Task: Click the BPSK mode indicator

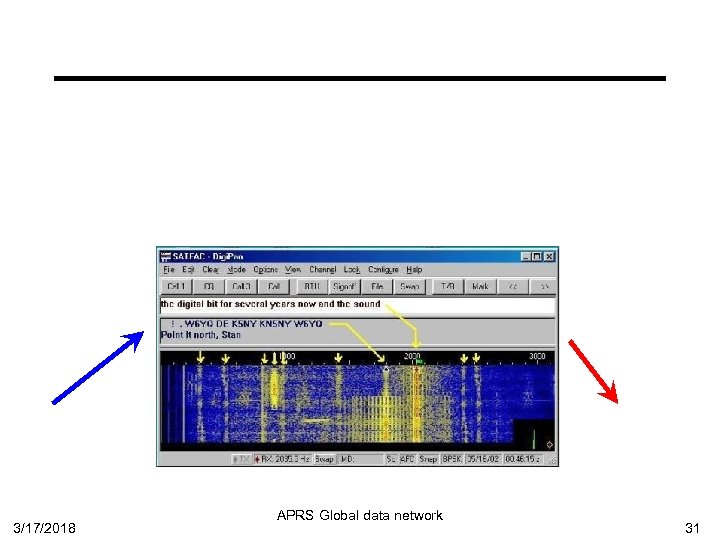Action: coord(452,459)
